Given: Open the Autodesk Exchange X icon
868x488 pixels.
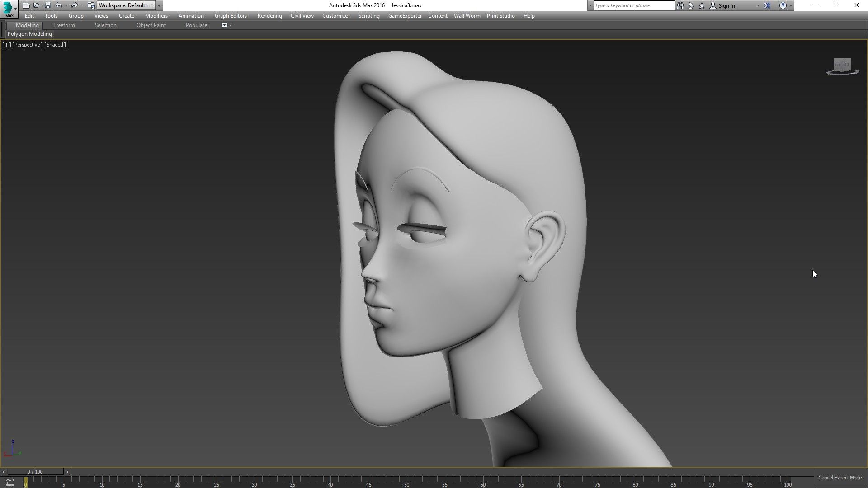Looking at the screenshot, I should point(767,5).
